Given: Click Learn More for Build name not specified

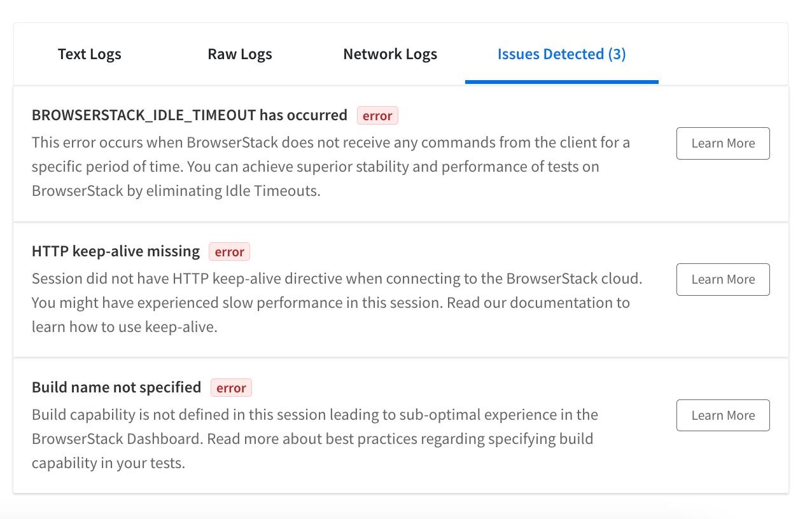Looking at the screenshot, I should pyautogui.click(x=722, y=415).
